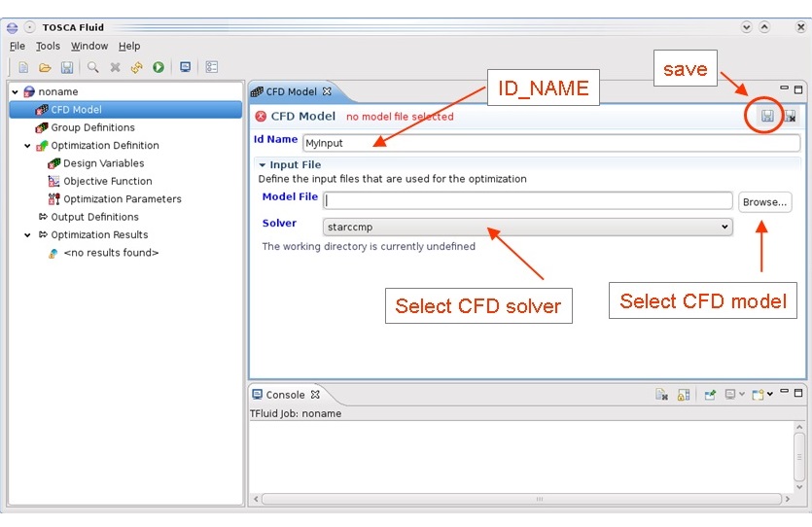Click the gray X delete toolbar icon
Image resolution: width=812 pixels, height=527 pixels.
[115, 67]
